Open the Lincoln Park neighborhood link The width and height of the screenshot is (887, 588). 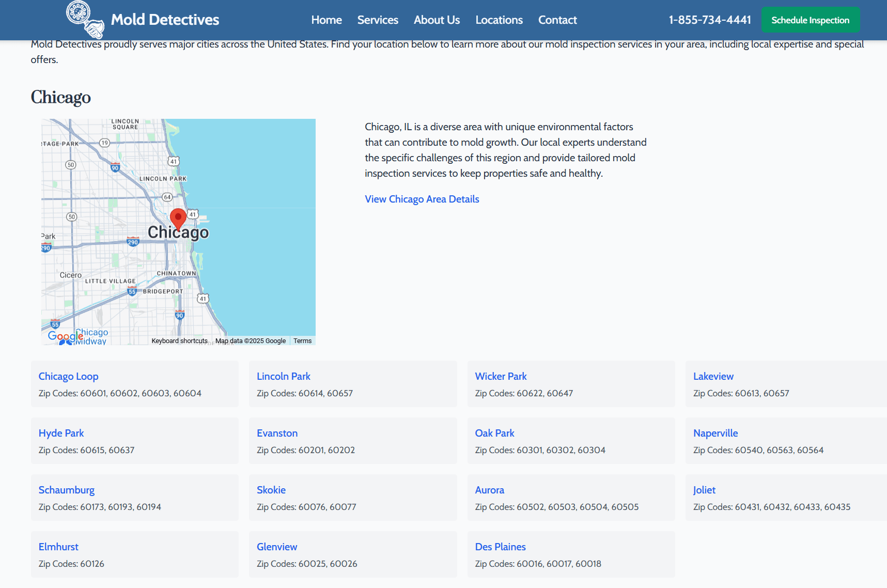click(x=283, y=376)
